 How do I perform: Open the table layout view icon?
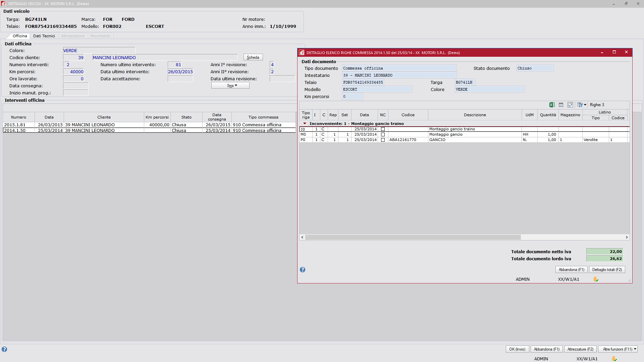tap(561, 105)
